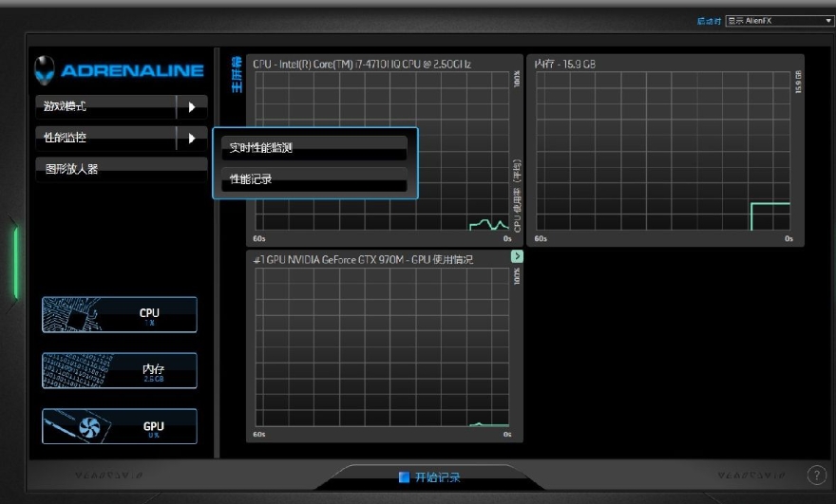
Task: Click the 启动时 label
Action: 709,21
